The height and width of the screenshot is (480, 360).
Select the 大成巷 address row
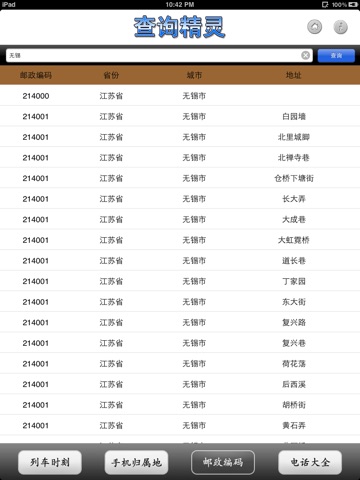[180, 219]
